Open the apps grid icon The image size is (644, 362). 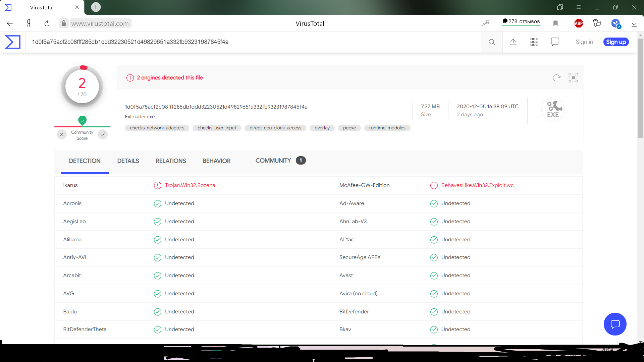click(534, 42)
